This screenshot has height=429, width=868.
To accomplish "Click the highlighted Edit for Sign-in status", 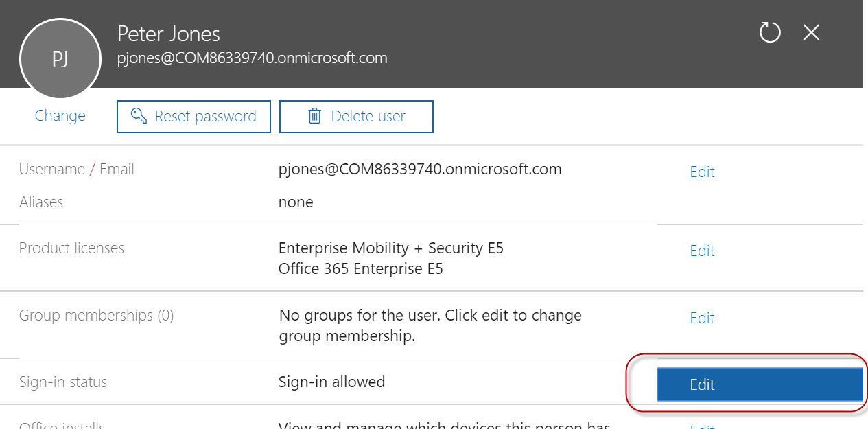I will coord(759,384).
